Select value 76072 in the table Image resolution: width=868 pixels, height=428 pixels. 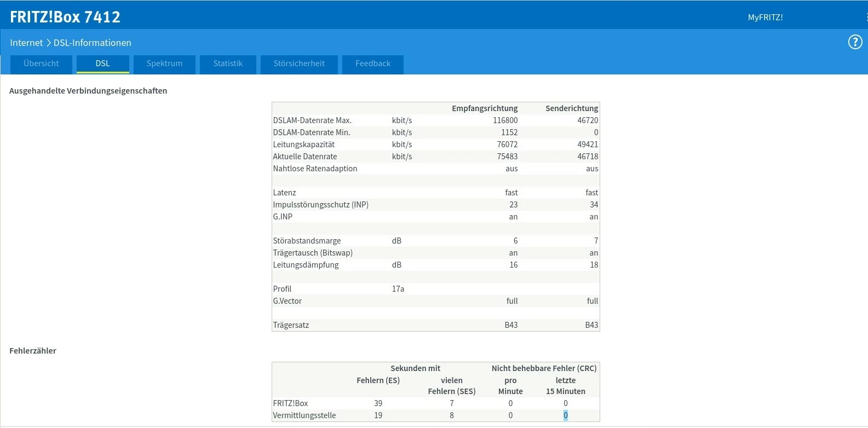coord(507,144)
